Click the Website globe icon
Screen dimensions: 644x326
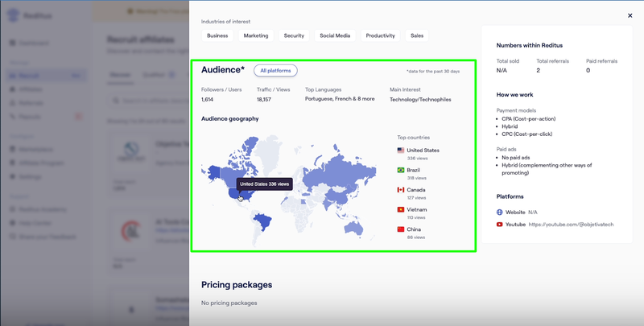pos(499,213)
